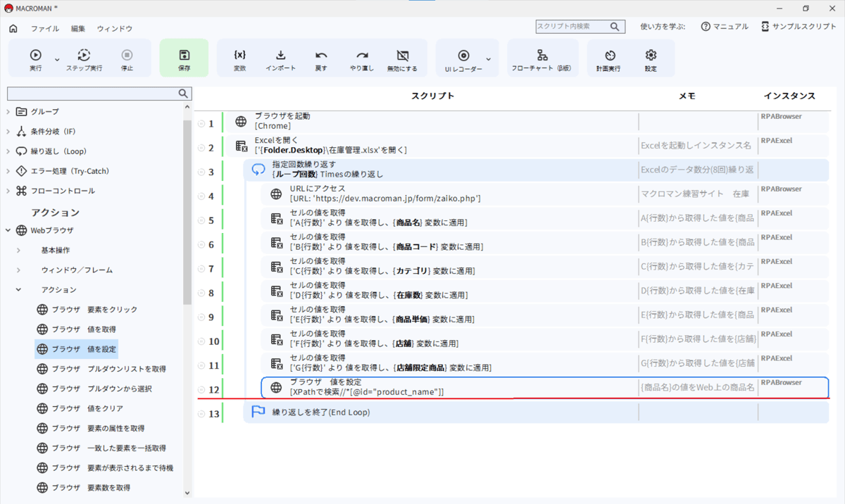
Task: Click the スクリプト内検索 search field
Action: pyautogui.click(x=572, y=26)
